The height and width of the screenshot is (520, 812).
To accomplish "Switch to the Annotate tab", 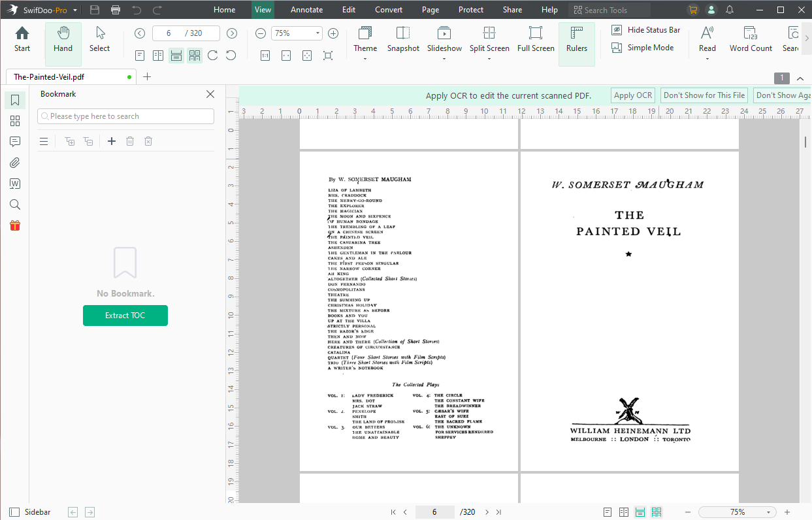I will tap(307, 10).
